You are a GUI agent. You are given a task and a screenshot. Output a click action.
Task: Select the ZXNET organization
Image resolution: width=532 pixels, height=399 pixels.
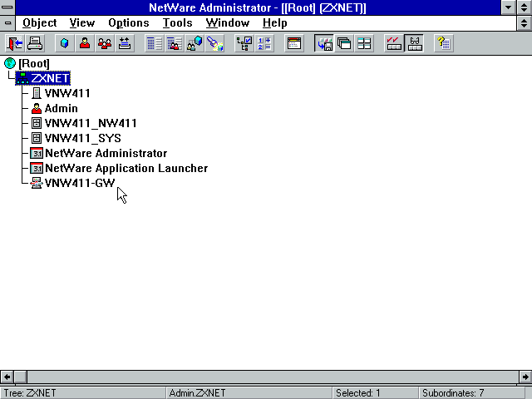click(x=42, y=78)
